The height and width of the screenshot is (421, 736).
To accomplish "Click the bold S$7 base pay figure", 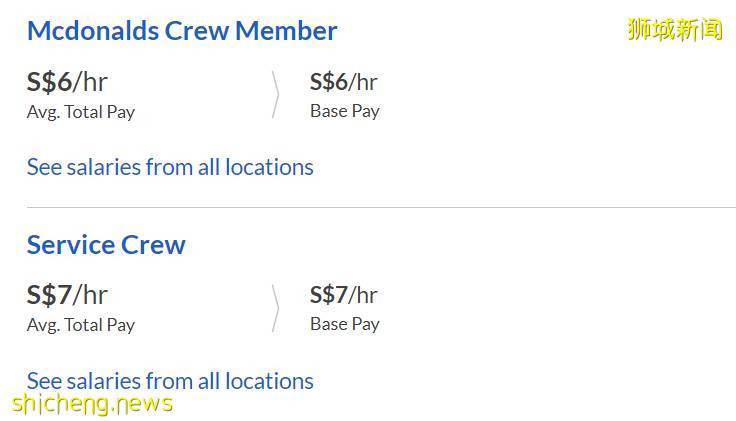I will click(x=328, y=295).
